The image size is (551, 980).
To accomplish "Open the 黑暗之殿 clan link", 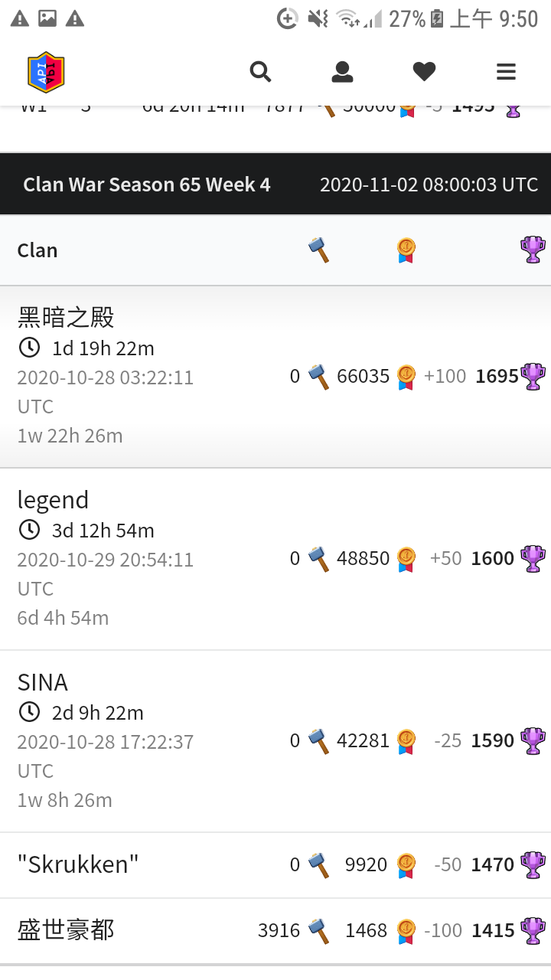I will [x=66, y=317].
